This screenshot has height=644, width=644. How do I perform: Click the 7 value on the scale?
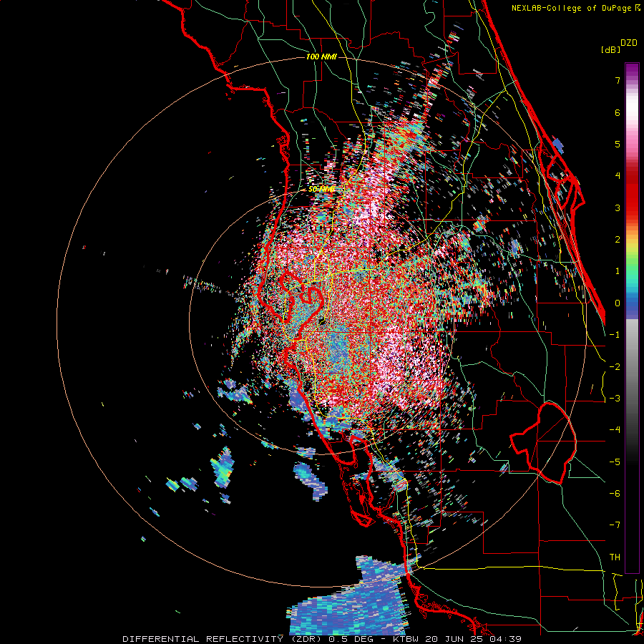[618, 81]
